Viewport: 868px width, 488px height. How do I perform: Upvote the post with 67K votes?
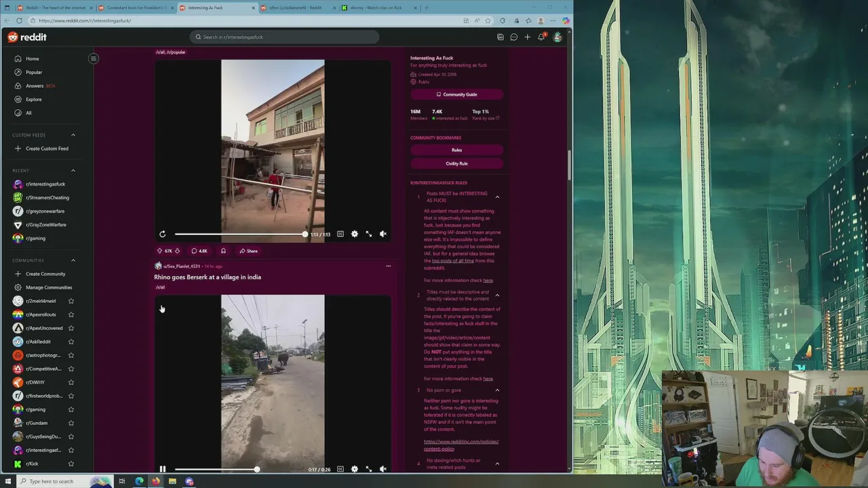(x=159, y=251)
